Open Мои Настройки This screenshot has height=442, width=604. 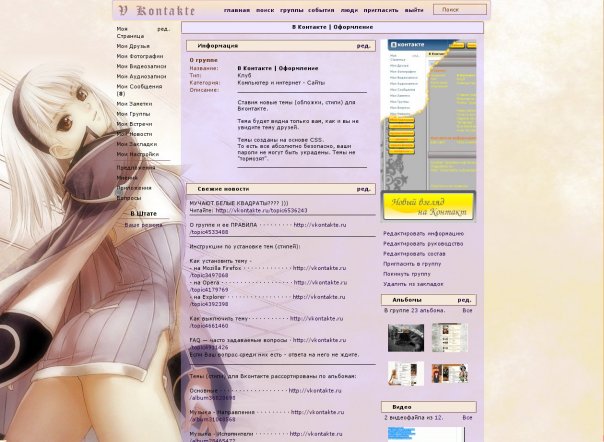[138, 154]
